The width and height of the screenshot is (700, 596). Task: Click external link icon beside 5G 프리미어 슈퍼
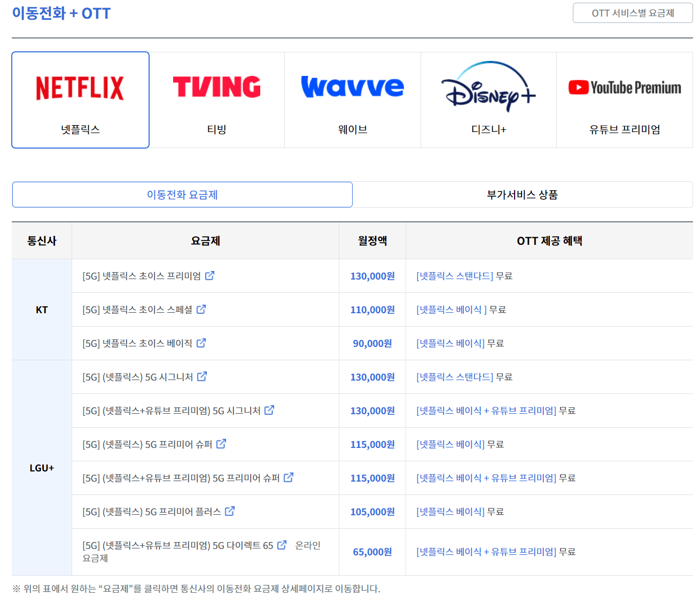tap(221, 444)
